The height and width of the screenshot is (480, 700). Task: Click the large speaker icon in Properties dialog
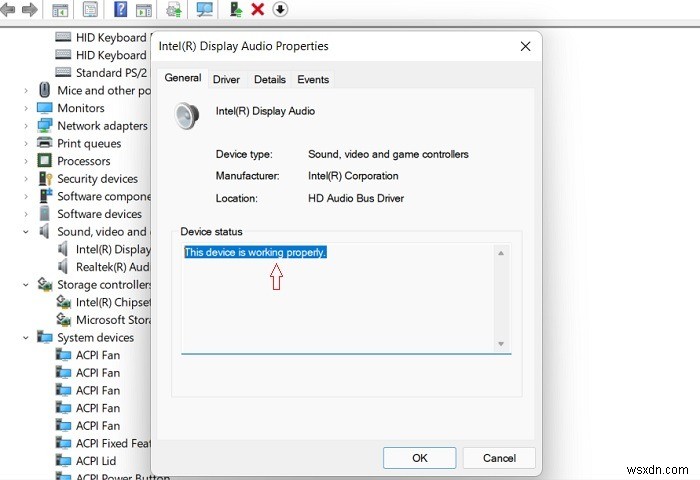point(187,115)
